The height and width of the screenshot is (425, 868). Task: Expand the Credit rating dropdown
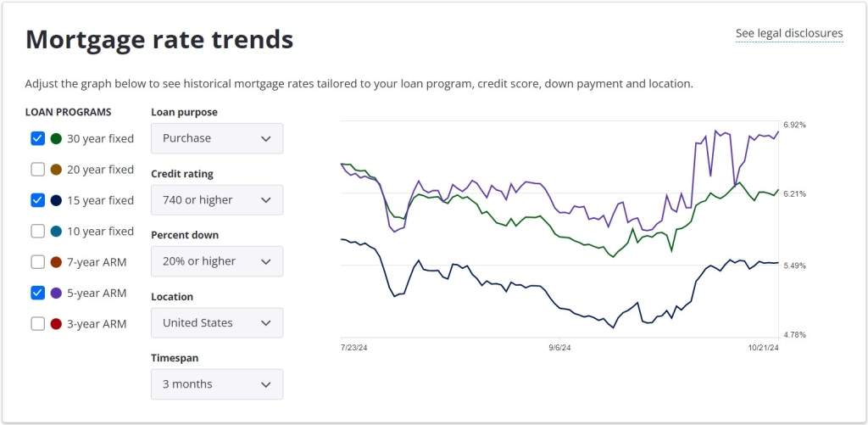coord(216,200)
